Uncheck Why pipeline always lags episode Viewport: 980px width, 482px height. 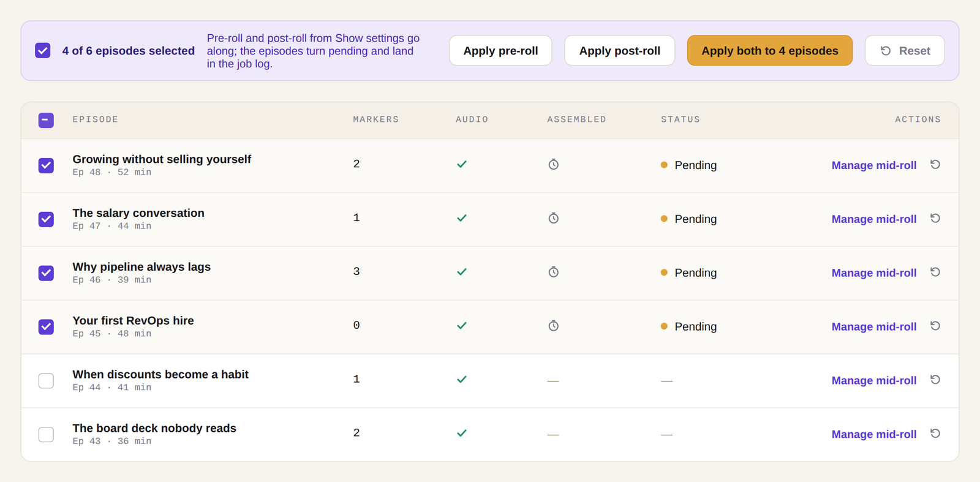46,273
